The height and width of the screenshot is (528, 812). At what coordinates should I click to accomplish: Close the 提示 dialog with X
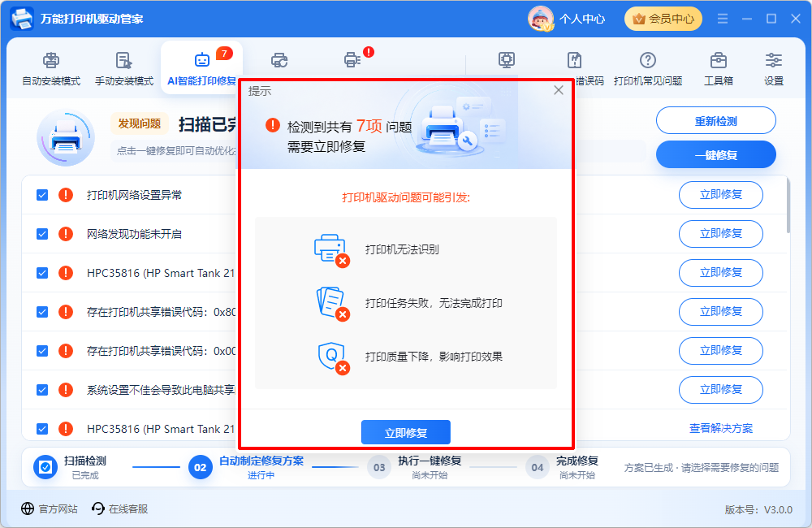pos(559,90)
